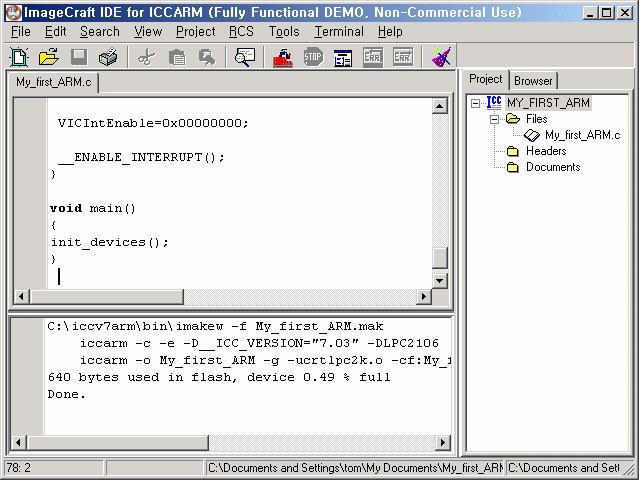The height and width of the screenshot is (480, 639).
Task: Click 'iccarm -c -e -D__ICC_VERSION' output line
Action: pyautogui.click(x=259, y=343)
